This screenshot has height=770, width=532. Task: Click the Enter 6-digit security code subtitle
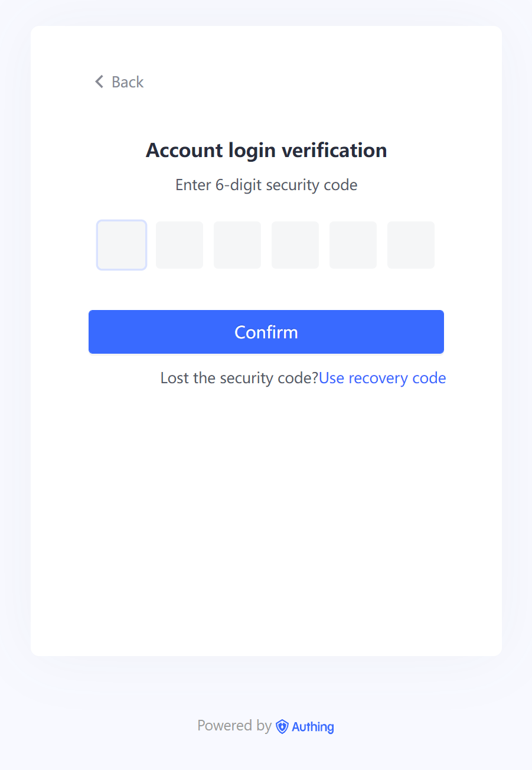tap(266, 185)
